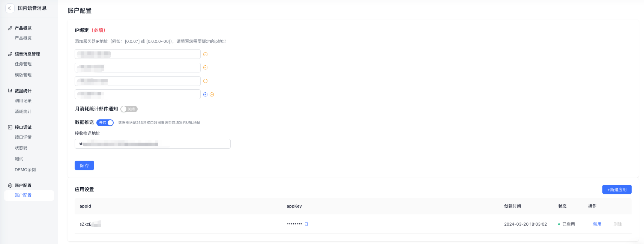Remove the first IP address row
Screen dimensions: 644x244
click(205, 54)
